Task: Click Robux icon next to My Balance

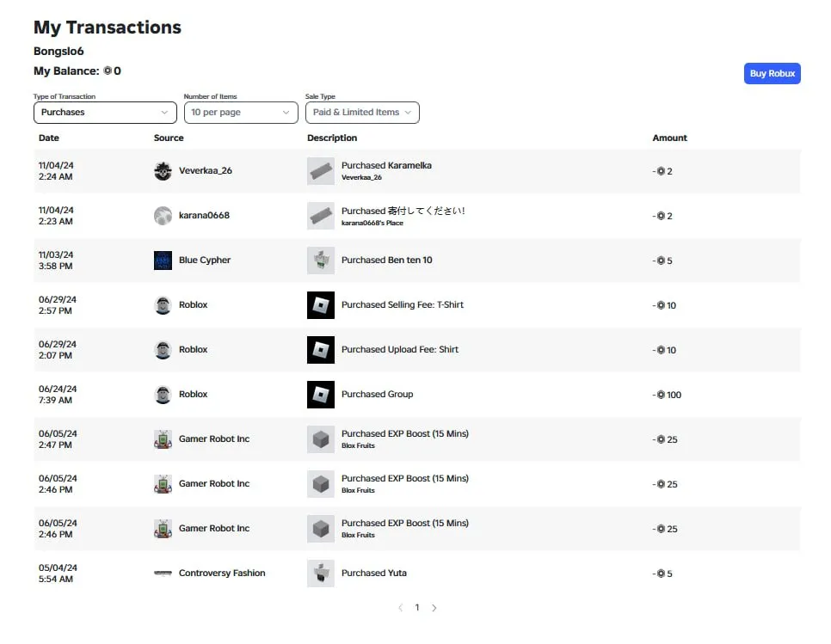Action: pos(108,71)
